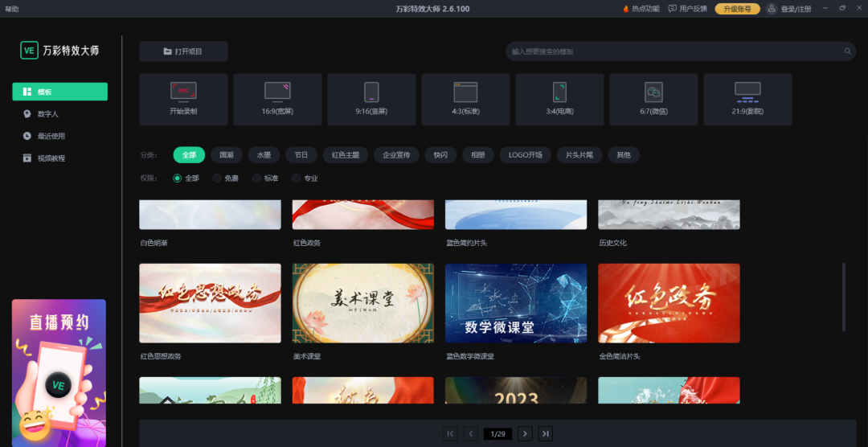Create a 21:9(影院) cinema project
This screenshot has height=447, width=868.
point(748,100)
